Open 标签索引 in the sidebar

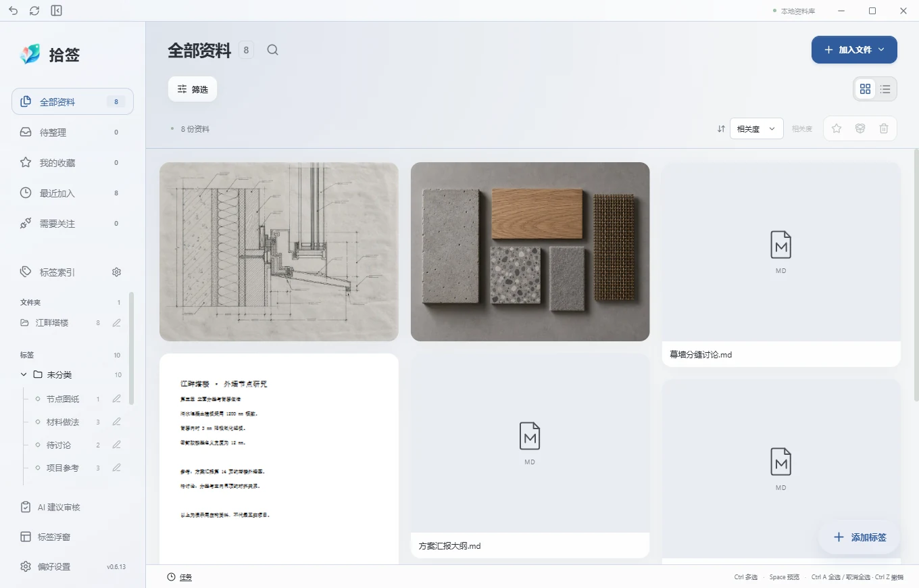57,272
